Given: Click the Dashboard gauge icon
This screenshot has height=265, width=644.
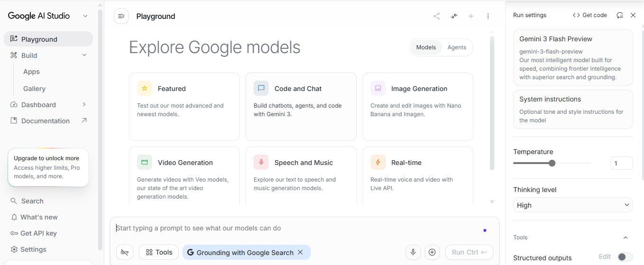Looking at the screenshot, I should (14, 104).
